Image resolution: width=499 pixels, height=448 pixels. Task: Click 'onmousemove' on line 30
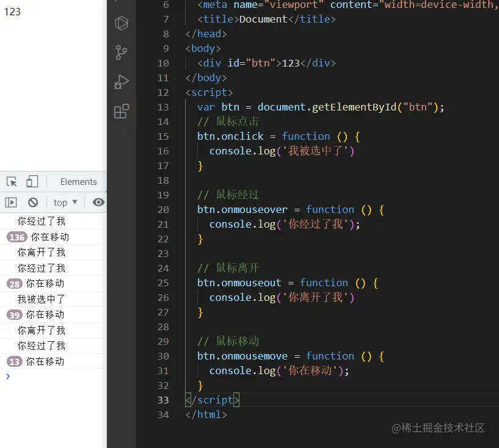pyautogui.click(x=254, y=356)
